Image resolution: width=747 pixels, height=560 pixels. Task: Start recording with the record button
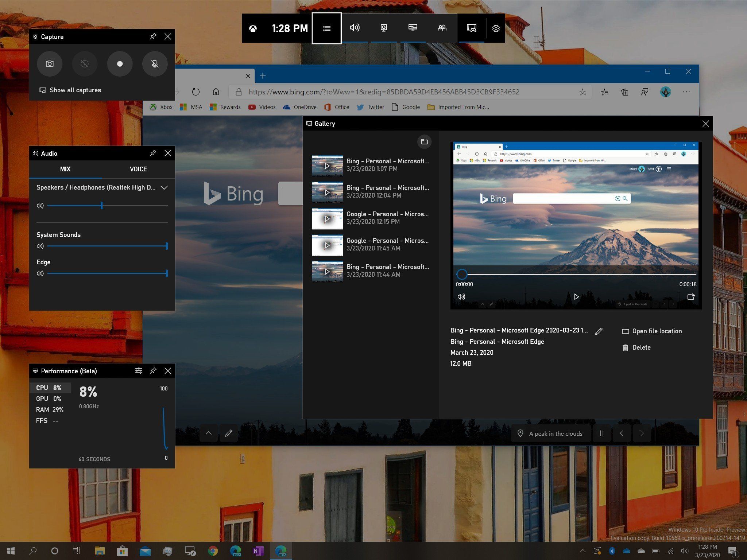120,64
